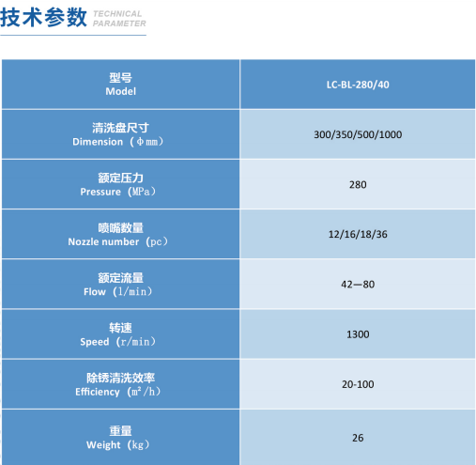Select the 42—80 flow value cell

pyautogui.click(x=358, y=284)
